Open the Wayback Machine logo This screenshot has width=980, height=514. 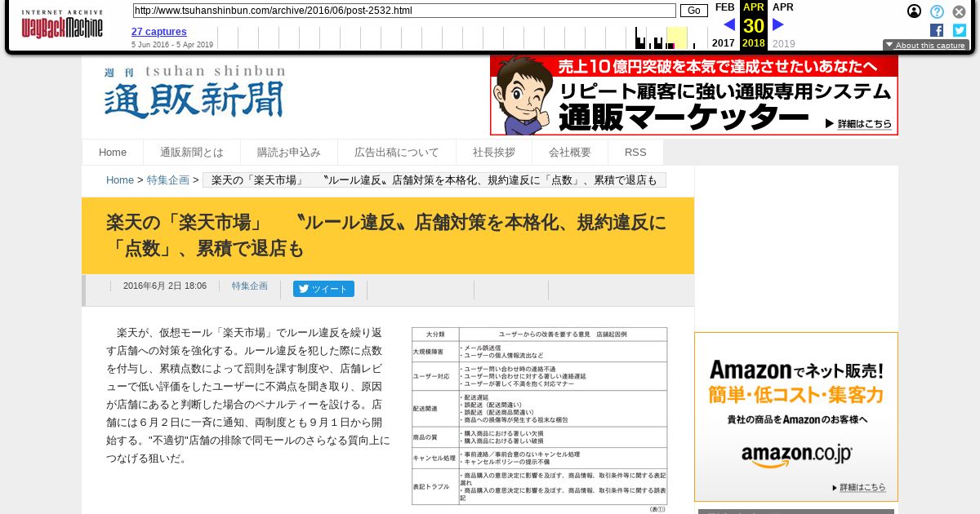[x=62, y=24]
